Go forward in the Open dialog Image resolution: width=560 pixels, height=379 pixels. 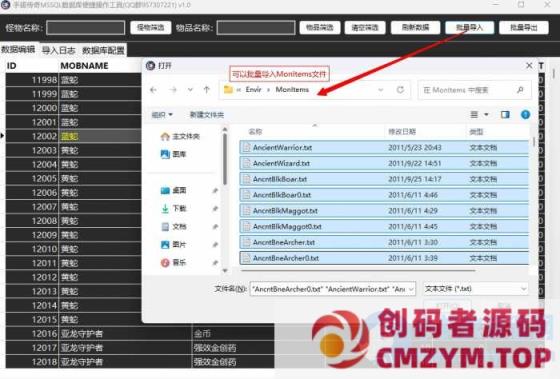tap(173, 90)
